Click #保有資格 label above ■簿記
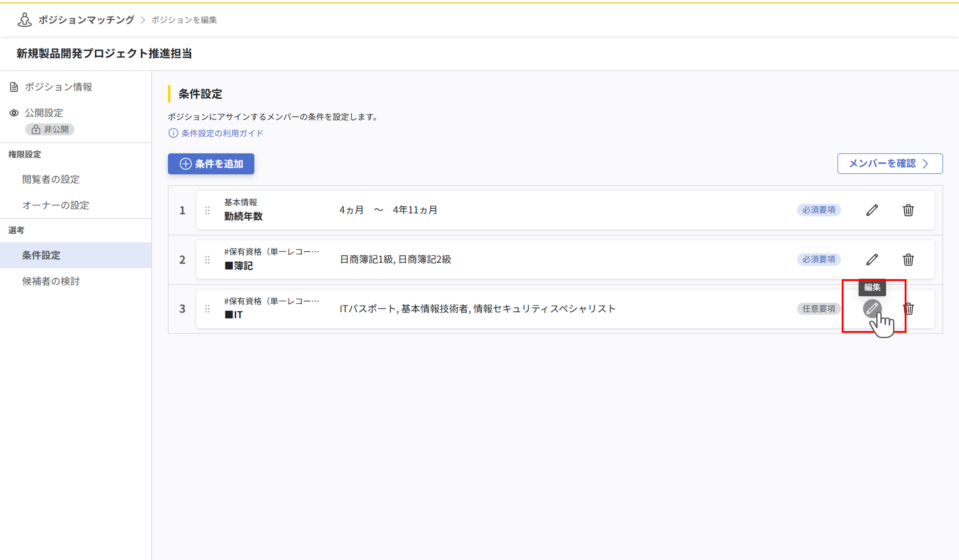Image resolution: width=959 pixels, height=560 pixels. click(x=272, y=251)
